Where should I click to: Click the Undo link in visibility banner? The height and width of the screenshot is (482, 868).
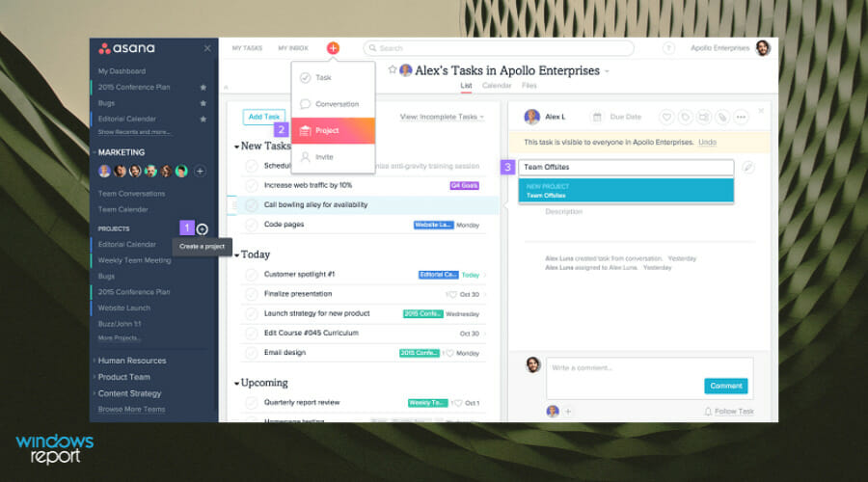[x=707, y=143]
